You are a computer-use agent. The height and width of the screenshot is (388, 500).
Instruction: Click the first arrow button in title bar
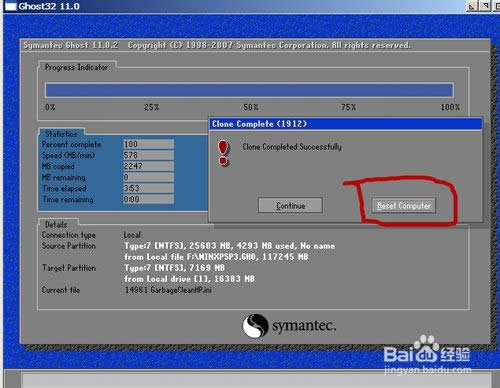(472, 6)
